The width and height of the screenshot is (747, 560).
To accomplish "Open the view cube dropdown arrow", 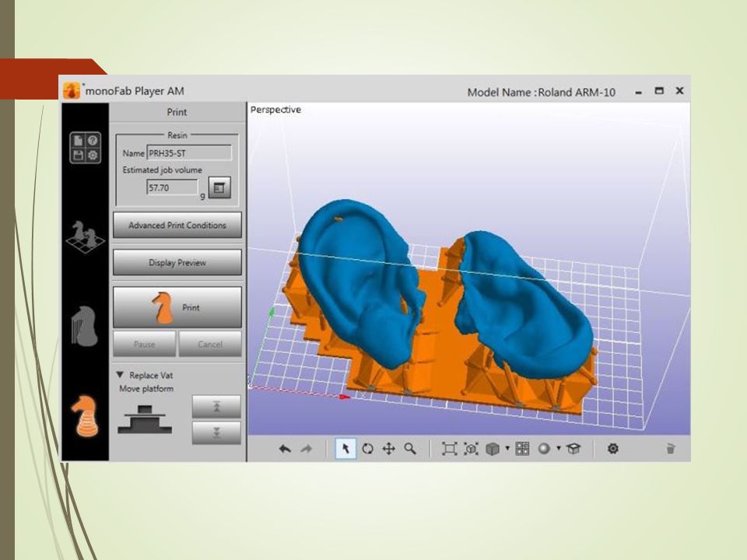I will pos(507,448).
